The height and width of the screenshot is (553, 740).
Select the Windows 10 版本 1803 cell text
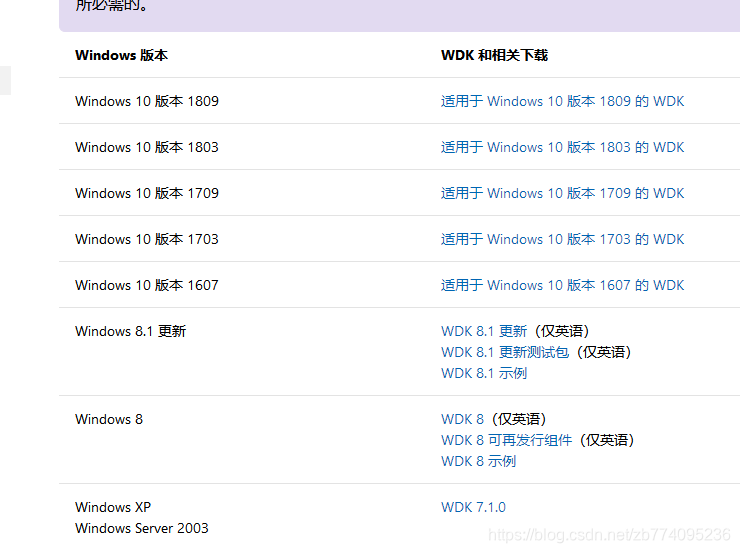[x=147, y=147]
